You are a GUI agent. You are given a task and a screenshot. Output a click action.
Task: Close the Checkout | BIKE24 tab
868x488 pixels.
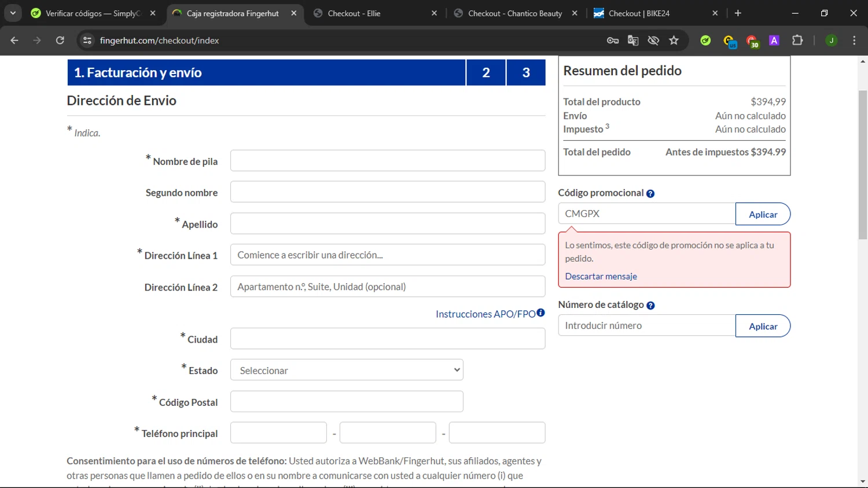click(x=715, y=13)
